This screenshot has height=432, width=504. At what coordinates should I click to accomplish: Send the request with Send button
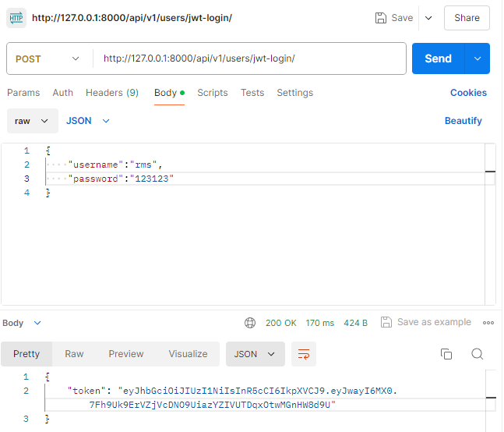[438, 58]
